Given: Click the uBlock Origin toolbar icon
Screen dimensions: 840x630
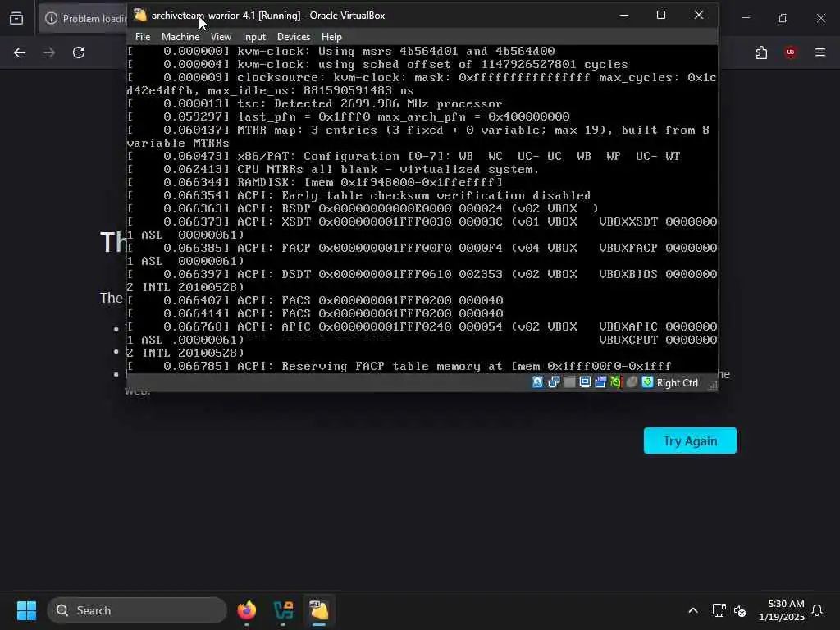Looking at the screenshot, I should (x=790, y=52).
